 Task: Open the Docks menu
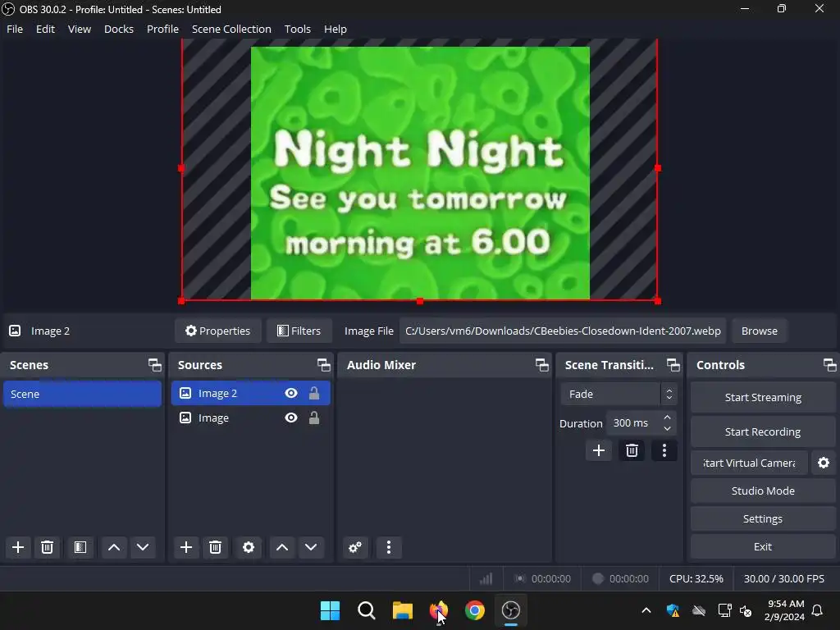119,29
